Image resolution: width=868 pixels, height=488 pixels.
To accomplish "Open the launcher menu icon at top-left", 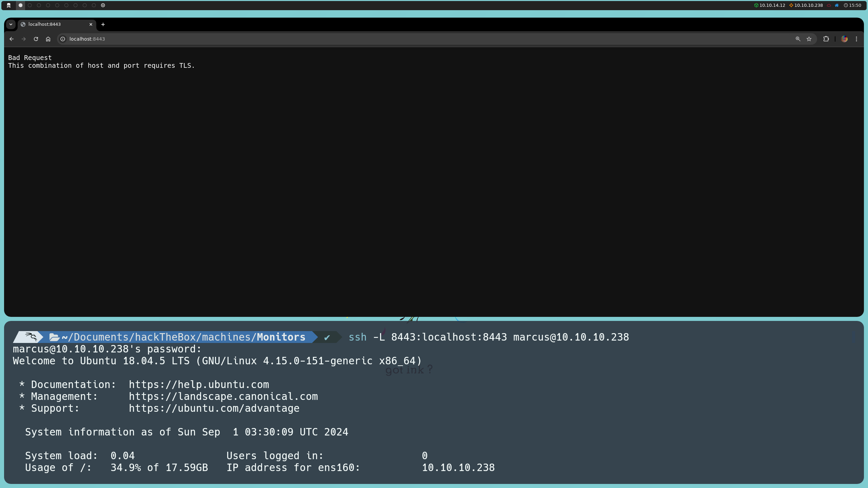I will pos(9,5).
